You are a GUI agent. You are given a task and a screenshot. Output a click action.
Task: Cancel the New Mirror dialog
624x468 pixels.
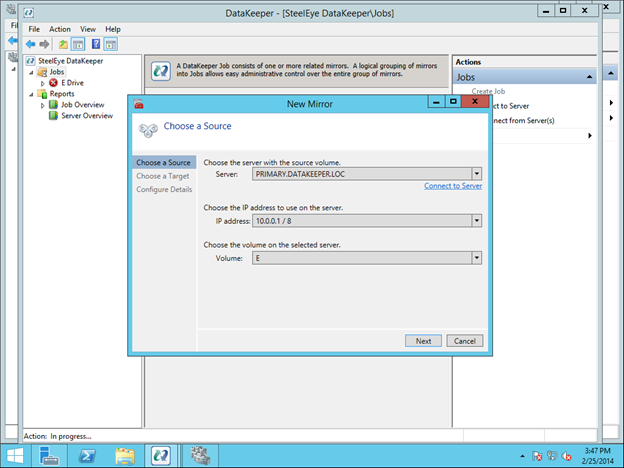[x=463, y=341]
